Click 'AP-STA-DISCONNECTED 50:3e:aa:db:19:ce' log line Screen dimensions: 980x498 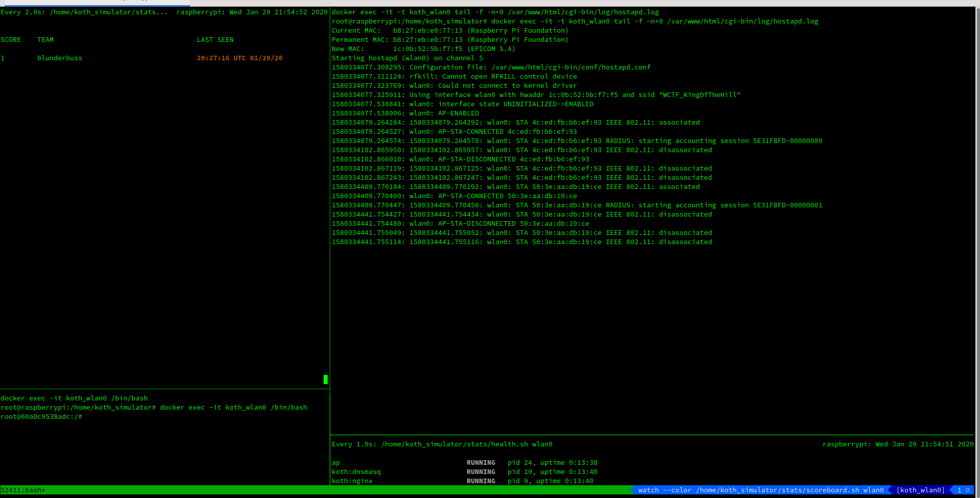(x=461, y=224)
